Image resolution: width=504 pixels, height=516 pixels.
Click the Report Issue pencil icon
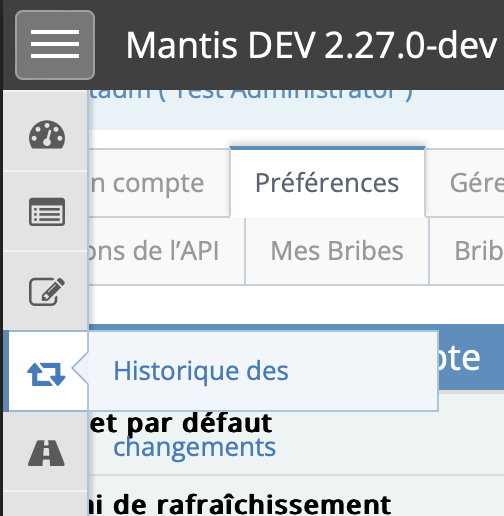[47, 291]
